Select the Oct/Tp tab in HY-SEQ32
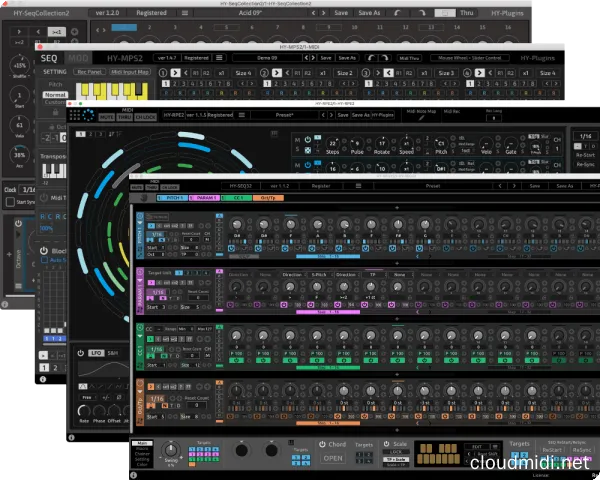Viewport: 600px width, 480px height. pos(268,198)
